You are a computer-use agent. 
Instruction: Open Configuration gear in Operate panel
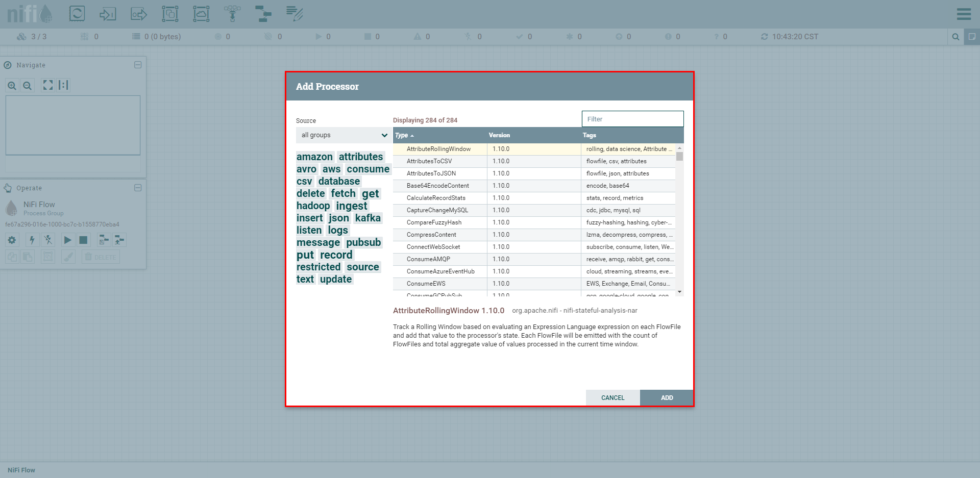[12, 240]
